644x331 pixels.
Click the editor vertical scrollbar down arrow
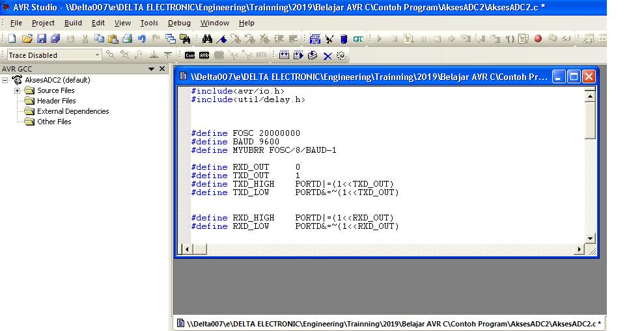click(590, 238)
